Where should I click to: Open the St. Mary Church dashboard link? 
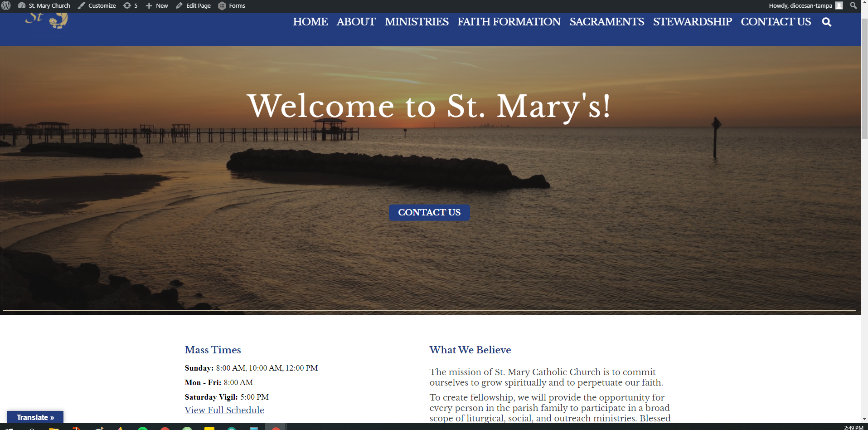pos(44,5)
